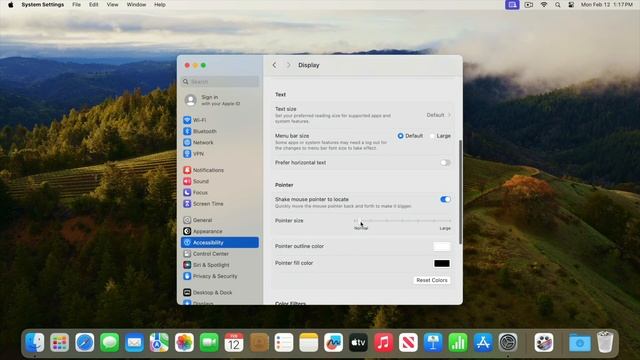Open Control Center in the sidebar

pyautogui.click(x=220, y=253)
